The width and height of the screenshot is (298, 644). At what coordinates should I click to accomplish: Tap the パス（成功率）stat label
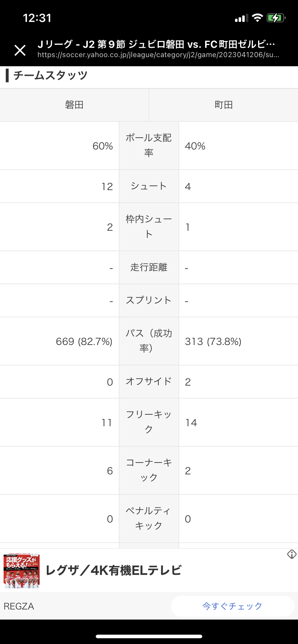[x=149, y=341]
